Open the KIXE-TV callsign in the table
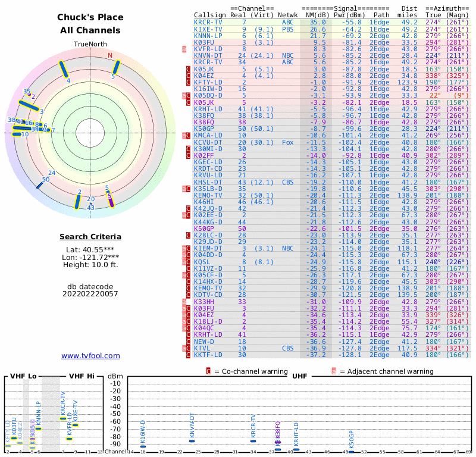The width and height of the screenshot is (476, 457). 208,29
